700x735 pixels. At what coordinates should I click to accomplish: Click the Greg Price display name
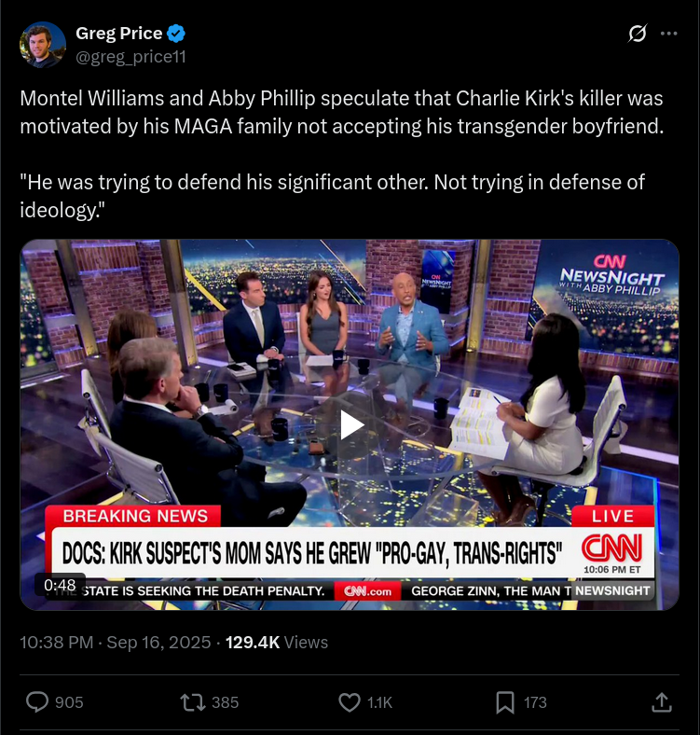[x=118, y=34]
